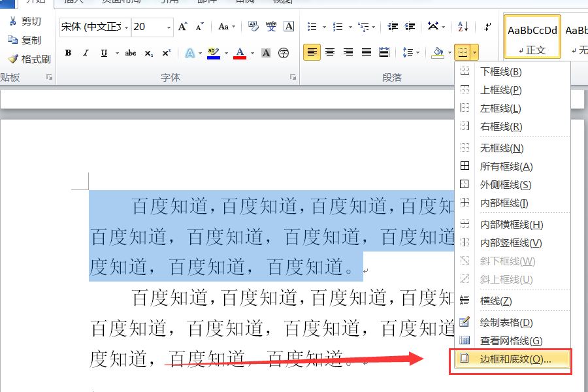Choose 下框线(B) bottom border
Screen dimensions: 588x392
point(512,71)
